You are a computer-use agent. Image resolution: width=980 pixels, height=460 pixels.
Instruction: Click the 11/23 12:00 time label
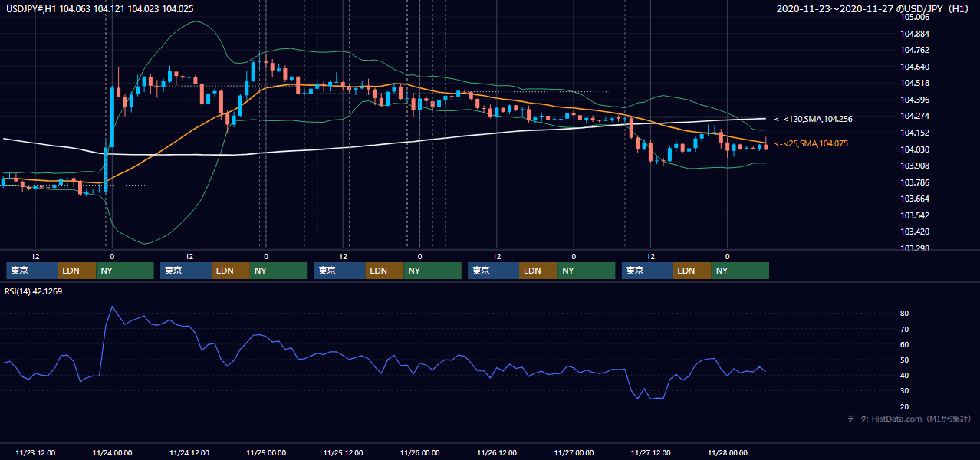35,452
